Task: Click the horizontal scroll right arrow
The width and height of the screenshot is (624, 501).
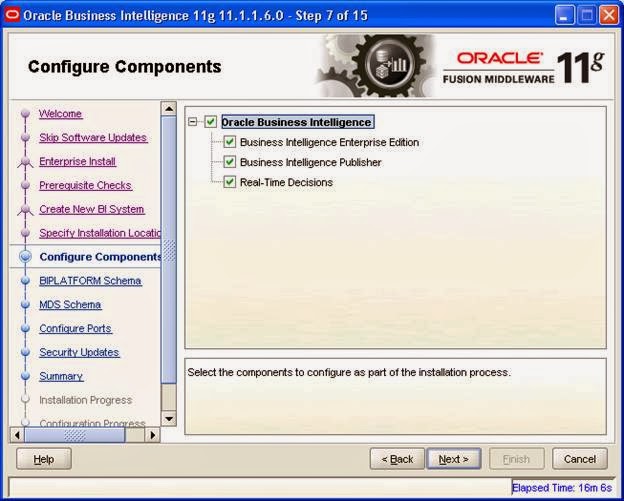Action: [153, 435]
